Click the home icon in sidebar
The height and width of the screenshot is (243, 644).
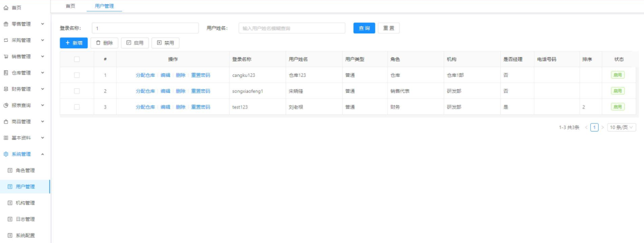(6, 8)
